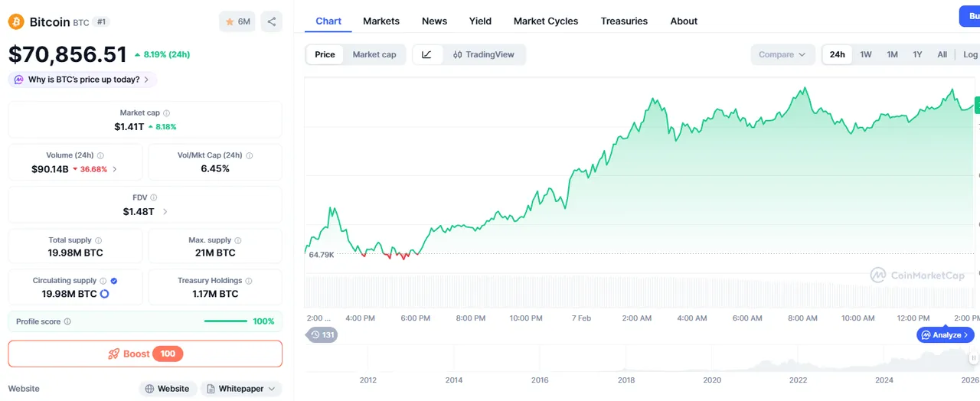Expand Volume (24h) details chevron
Screen dimensions: 980x401
(x=115, y=169)
